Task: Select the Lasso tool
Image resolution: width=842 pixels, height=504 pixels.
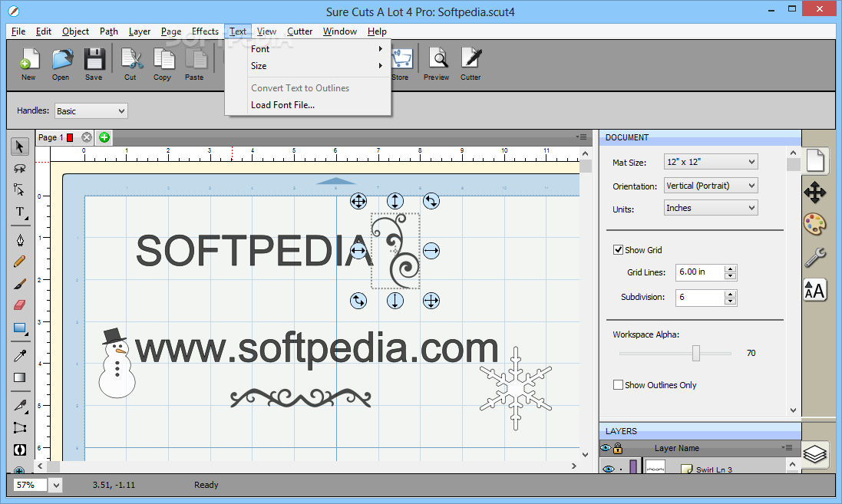Action: [20, 169]
